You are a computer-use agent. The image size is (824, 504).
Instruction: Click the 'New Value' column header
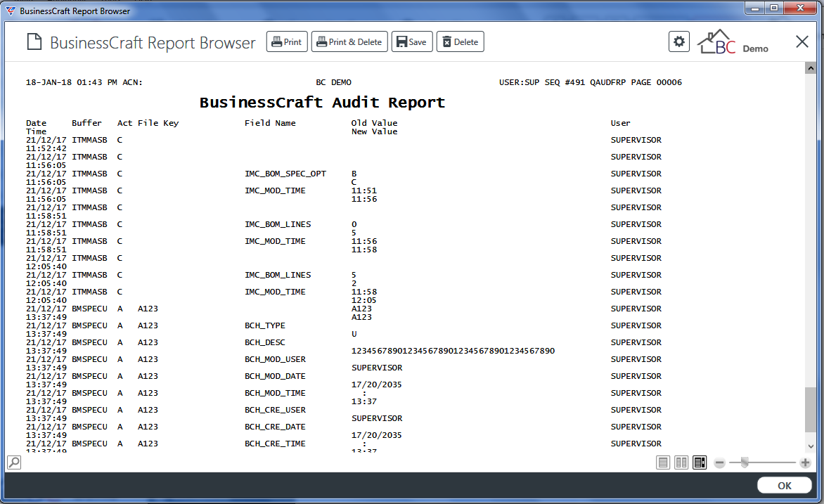(374, 131)
